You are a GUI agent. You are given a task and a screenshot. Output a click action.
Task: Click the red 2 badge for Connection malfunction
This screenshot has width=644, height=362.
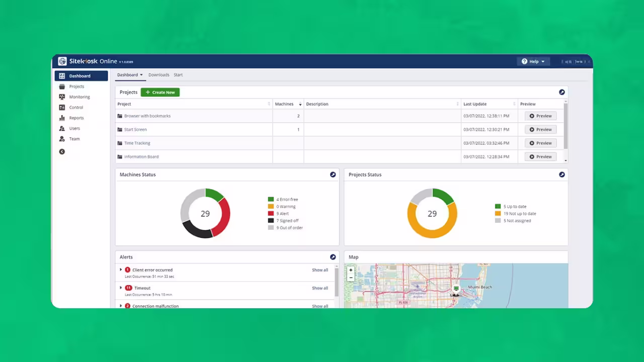point(127,306)
